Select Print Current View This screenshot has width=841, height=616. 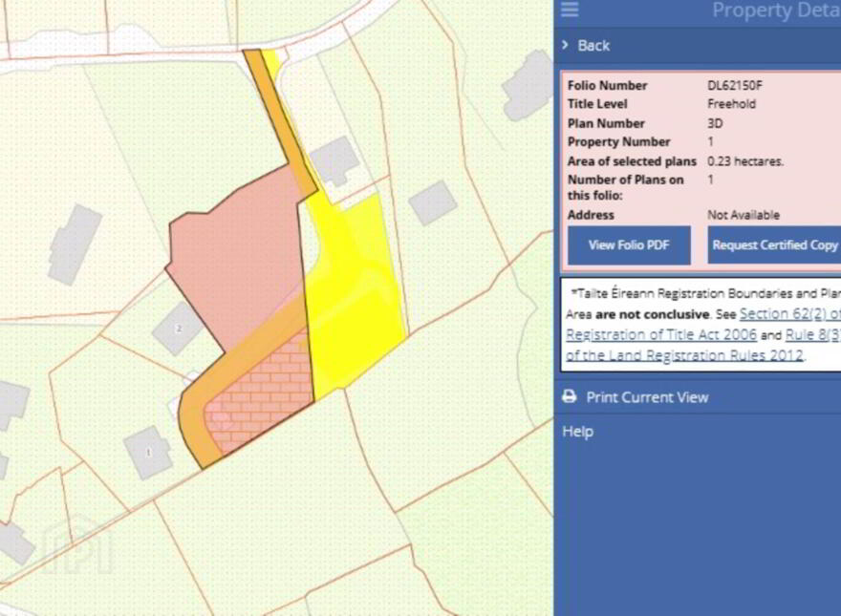647,397
